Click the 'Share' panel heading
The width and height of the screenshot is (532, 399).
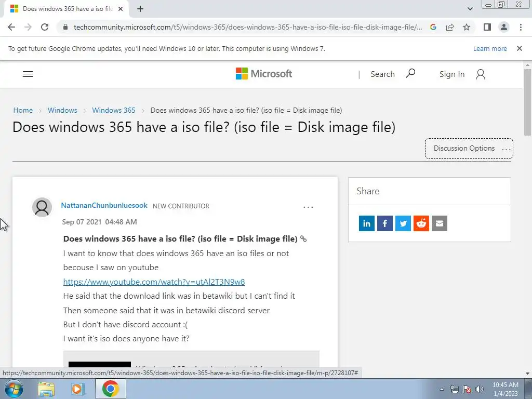coord(368,191)
